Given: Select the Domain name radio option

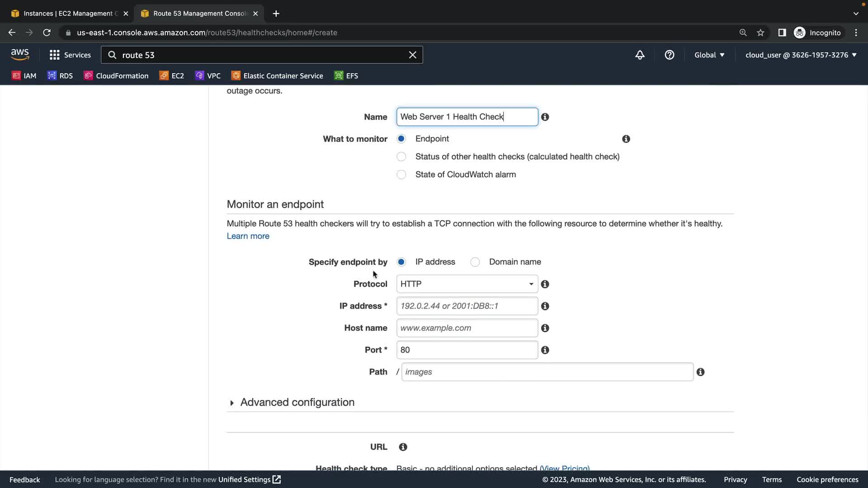Looking at the screenshot, I should point(475,262).
